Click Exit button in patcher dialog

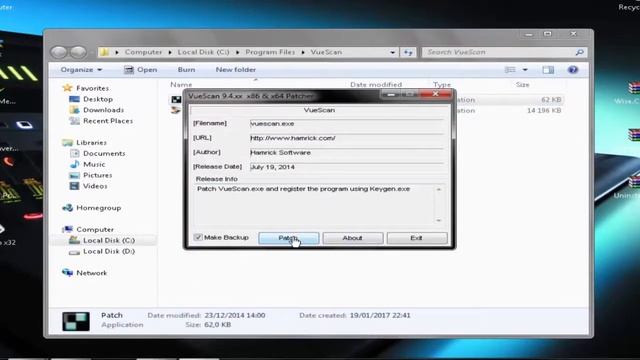(417, 238)
